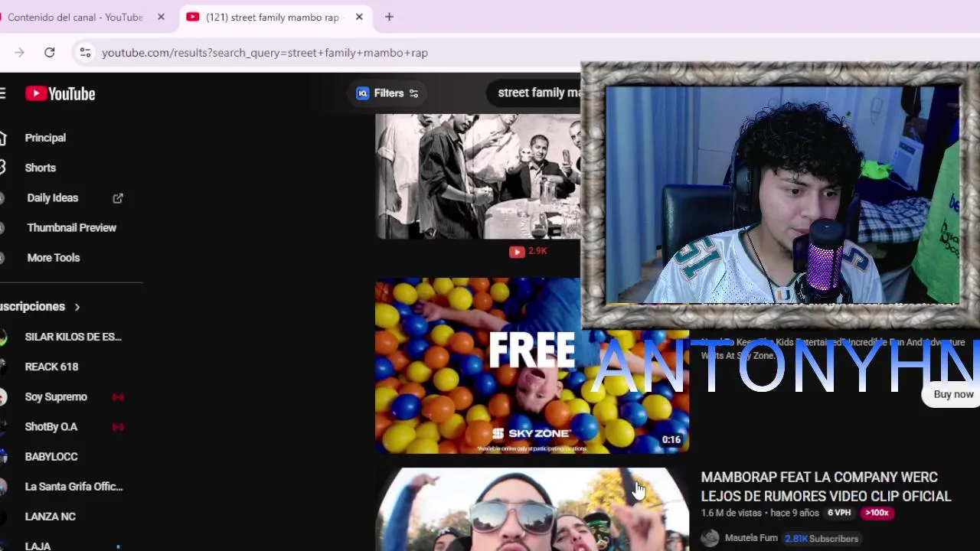The height and width of the screenshot is (551, 980).
Task: Click the >100x badge
Action: 877,513
